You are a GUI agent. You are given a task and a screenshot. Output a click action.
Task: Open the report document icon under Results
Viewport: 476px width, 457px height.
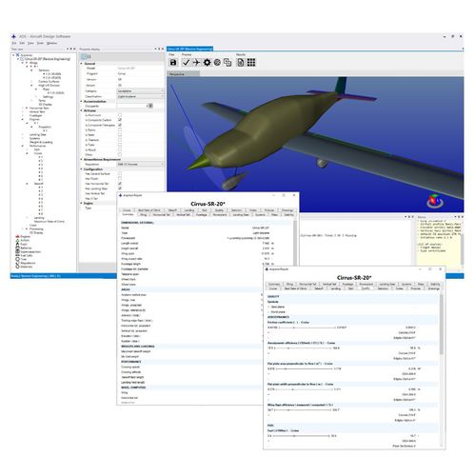pos(241,63)
